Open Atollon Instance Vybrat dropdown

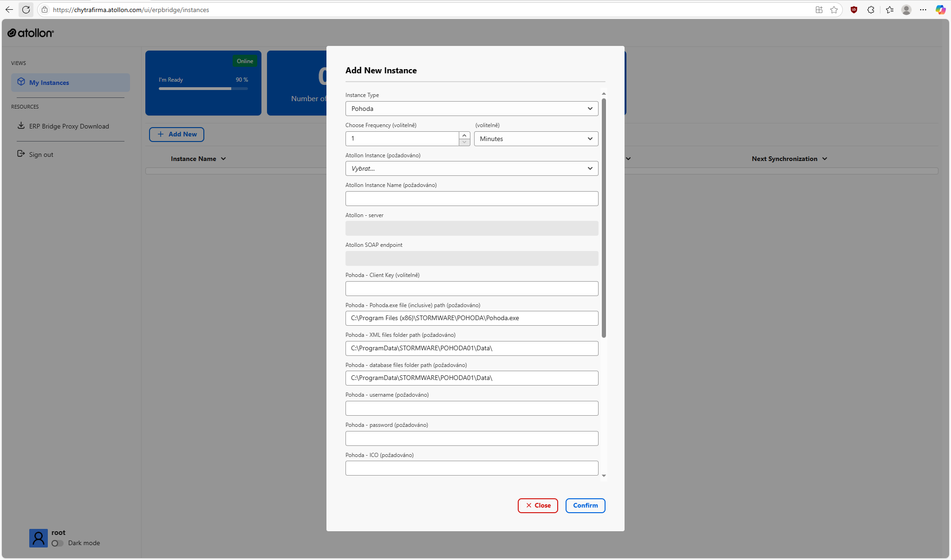coord(471,168)
